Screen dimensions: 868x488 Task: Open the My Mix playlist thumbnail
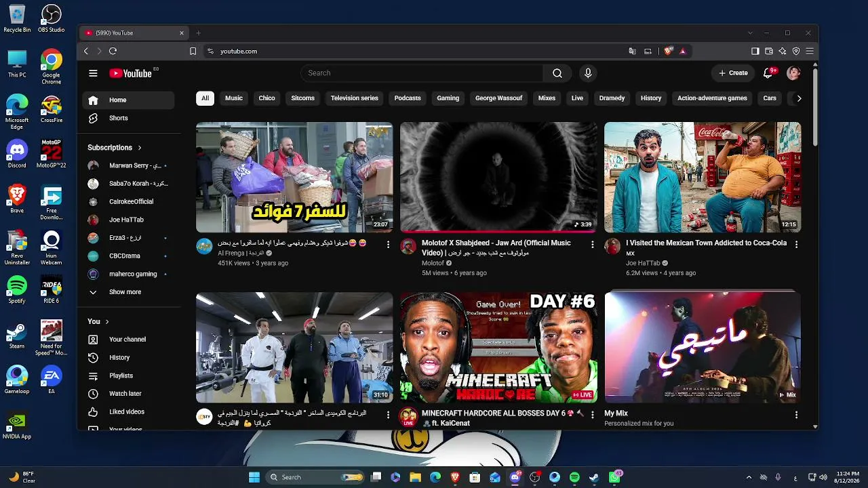[703, 347]
